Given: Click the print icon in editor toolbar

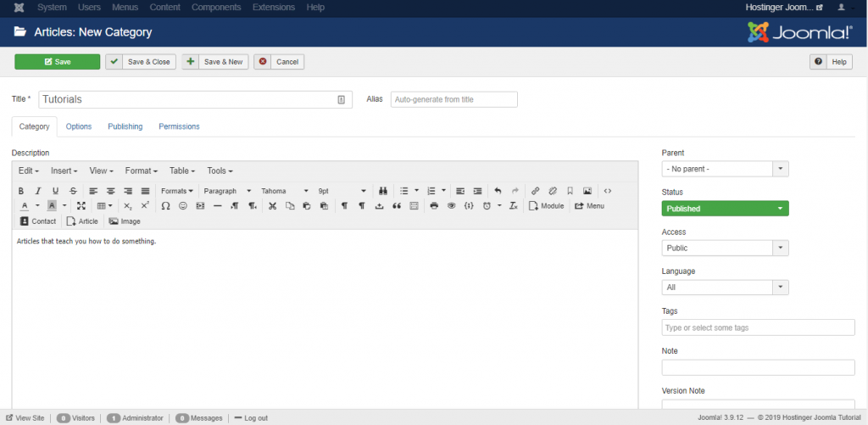Looking at the screenshot, I should (x=434, y=206).
